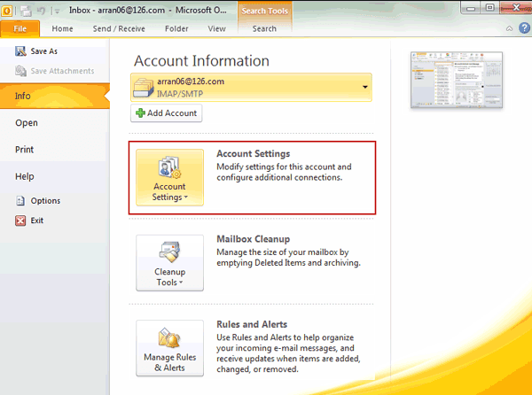The height and width of the screenshot is (395, 532).
Task: Open the File tab
Action: point(20,29)
